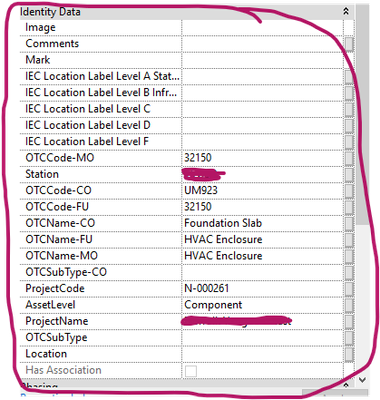Select the Mark value field
The image size is (380, 400).
tap(262, 60)
